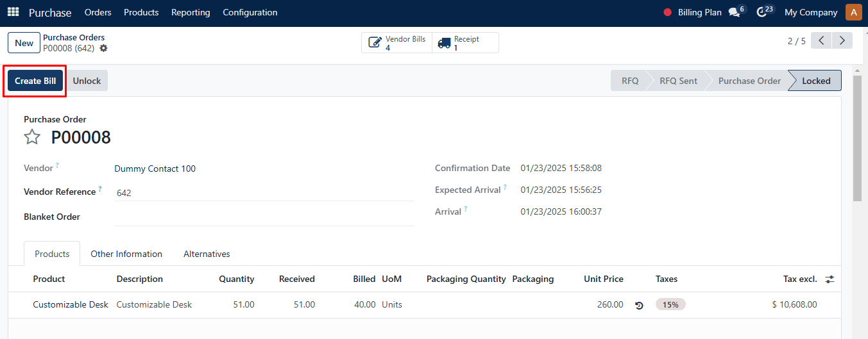Open the Reporting menu

point(191,12)
